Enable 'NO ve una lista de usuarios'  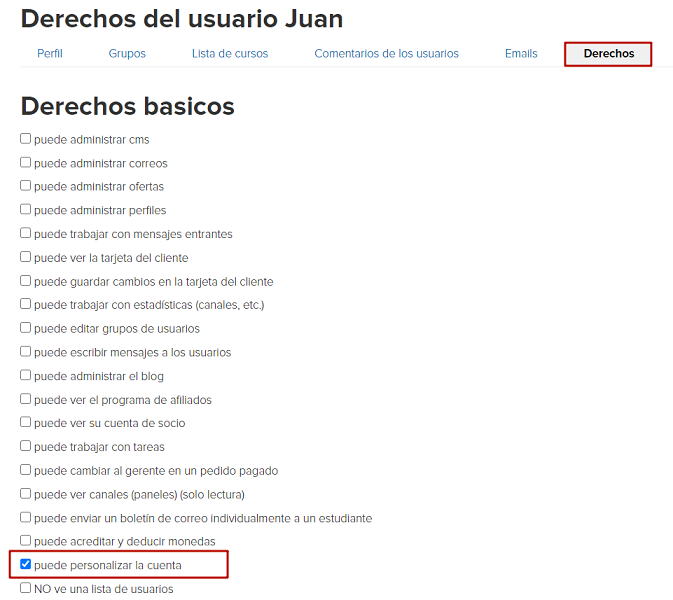click(26, 588)
